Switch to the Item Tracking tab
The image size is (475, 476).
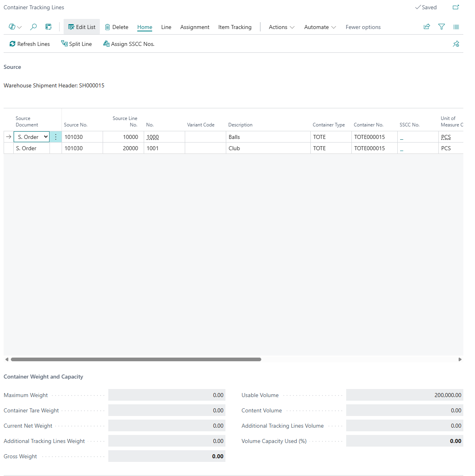pos(235,27)
